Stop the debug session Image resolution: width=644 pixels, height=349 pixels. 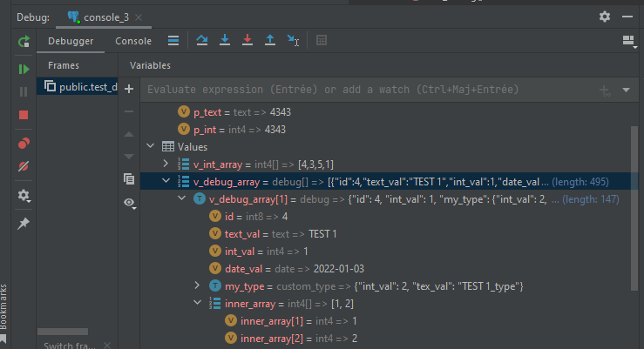point(24,115)
